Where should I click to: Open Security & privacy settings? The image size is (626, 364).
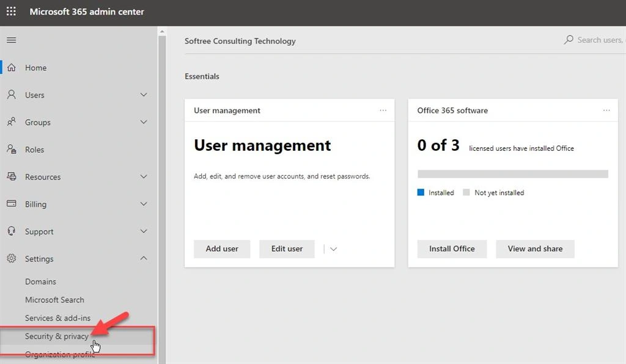57,336
